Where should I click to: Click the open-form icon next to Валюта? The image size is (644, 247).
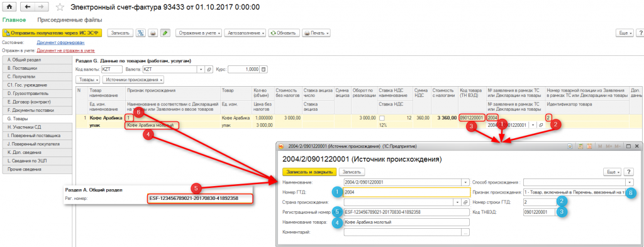[209, 69]
